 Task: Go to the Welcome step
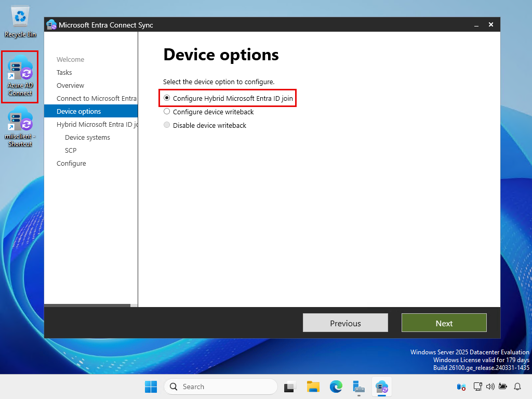pos(70,59)
